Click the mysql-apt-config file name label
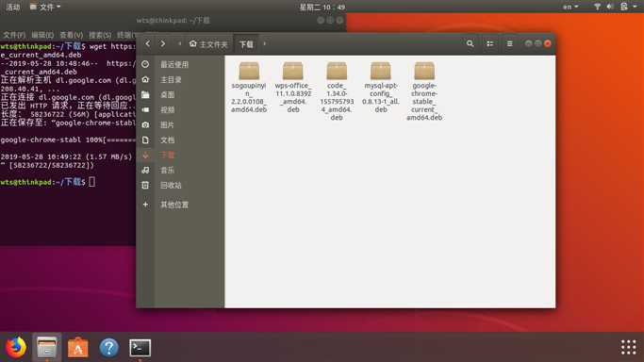This screenshot has height=362, width=644. (380, 98)
